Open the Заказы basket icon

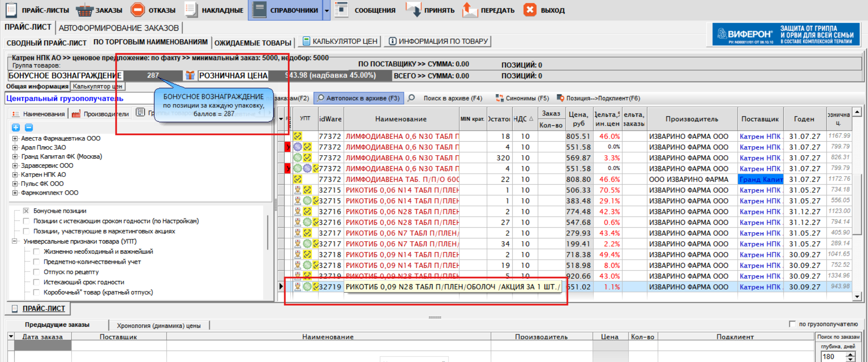coord(85,10)
